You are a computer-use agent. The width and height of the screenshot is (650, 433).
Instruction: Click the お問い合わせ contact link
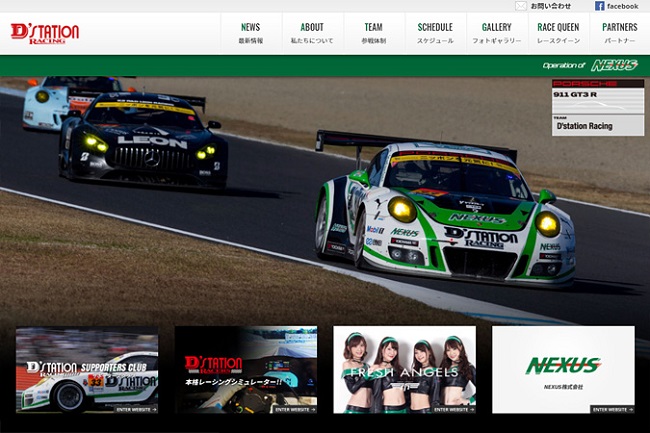(x=551, y=6)
